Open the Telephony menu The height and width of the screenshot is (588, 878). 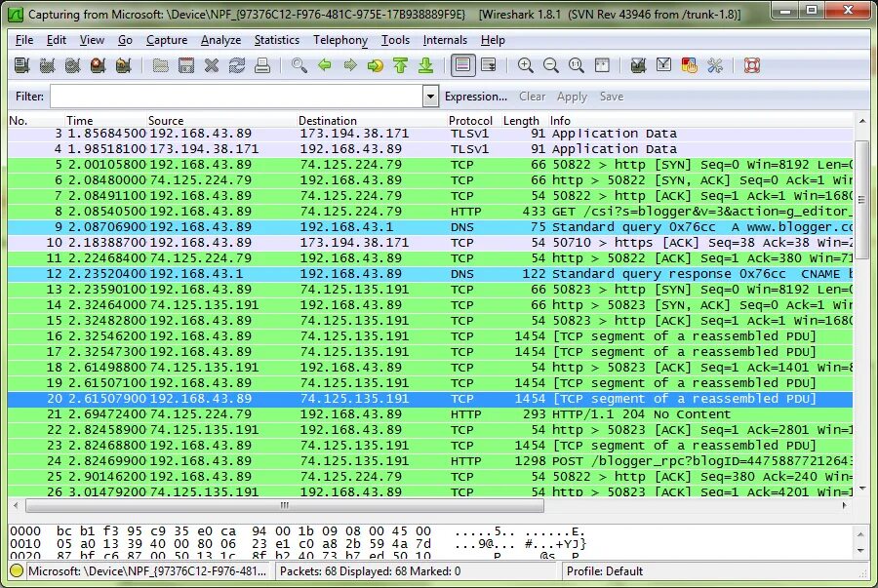(x=340, y=40)
